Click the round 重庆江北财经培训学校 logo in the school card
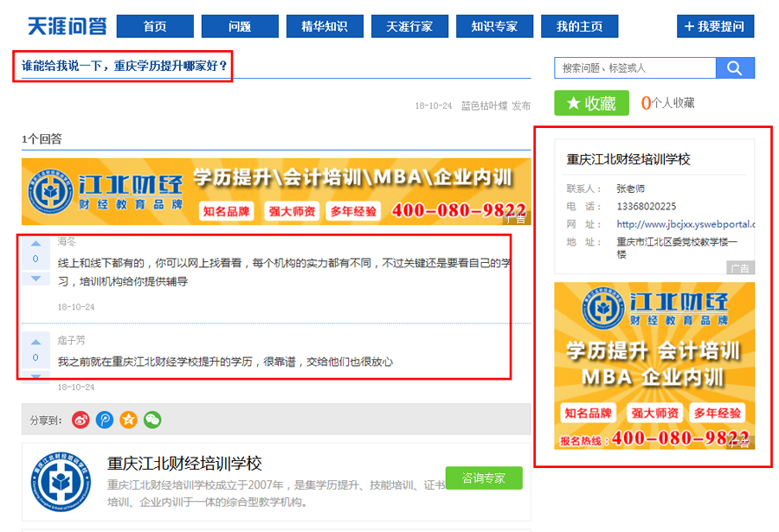The image size is (779, 532). pos(61,482)
